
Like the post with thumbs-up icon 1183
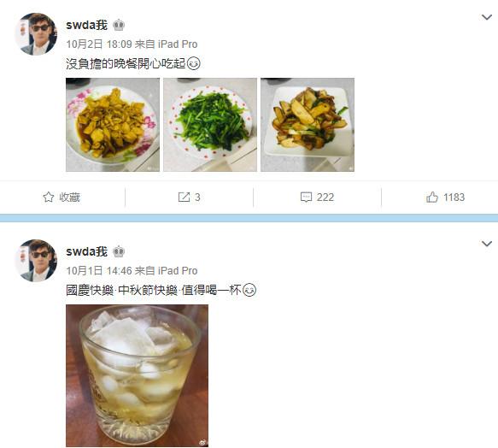(432, 197)
